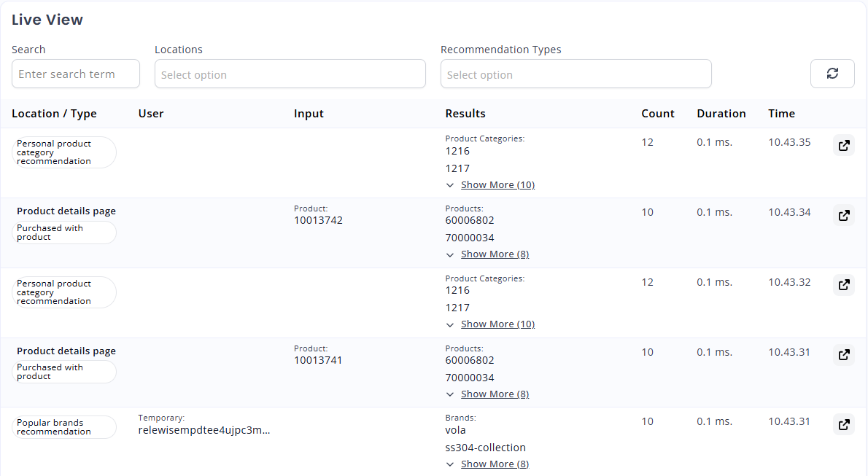Select input product 10013742
The image size is (868, 476).
[318, 220]
